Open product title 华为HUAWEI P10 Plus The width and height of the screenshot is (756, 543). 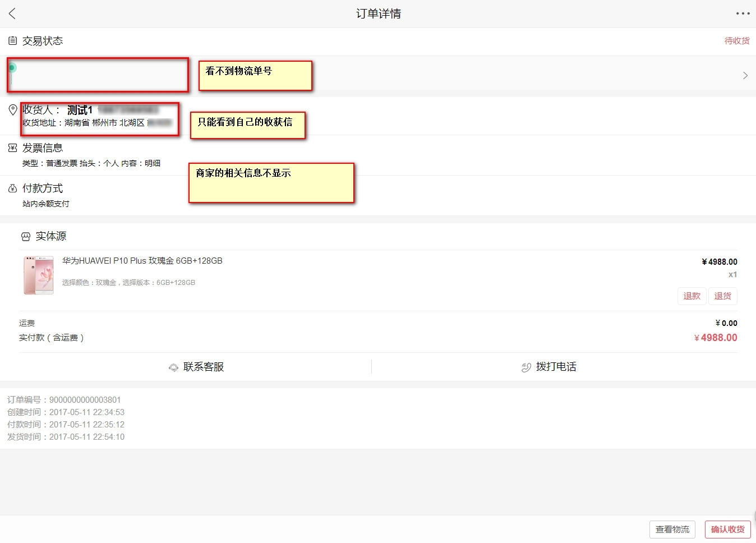point(142,261)
